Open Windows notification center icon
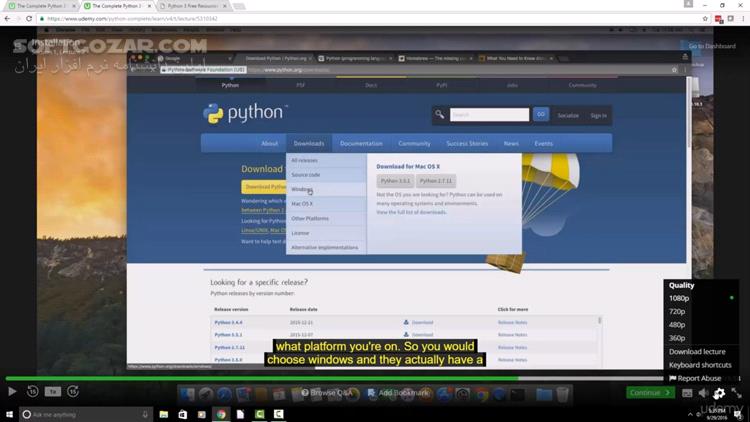The image size is (750, 422). 739,414
